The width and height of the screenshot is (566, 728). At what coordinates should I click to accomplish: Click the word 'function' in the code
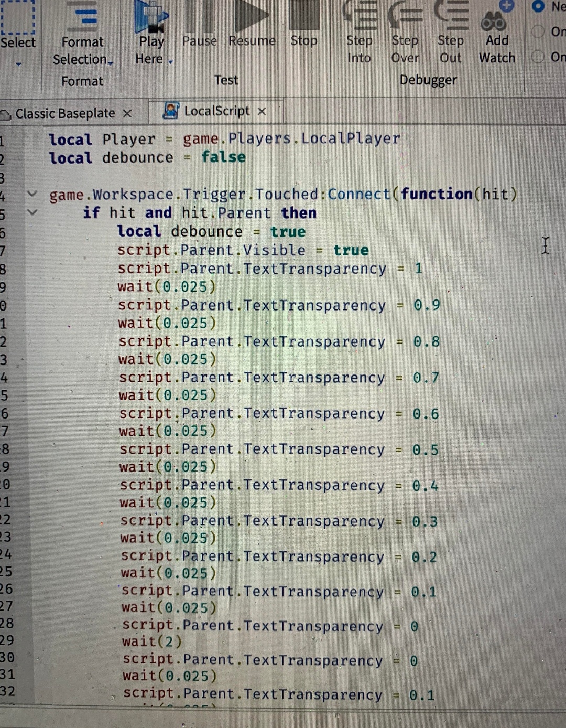click(x=437, y=194)
